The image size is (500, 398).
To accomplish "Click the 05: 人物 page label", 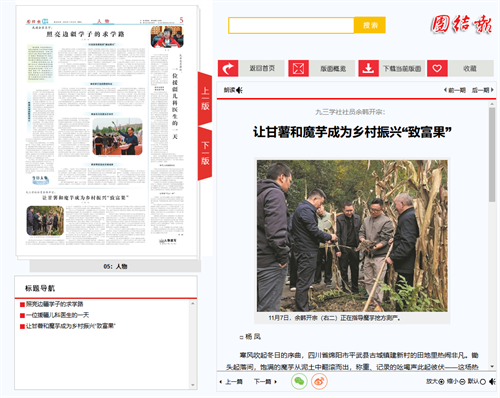I will point(115,266).
